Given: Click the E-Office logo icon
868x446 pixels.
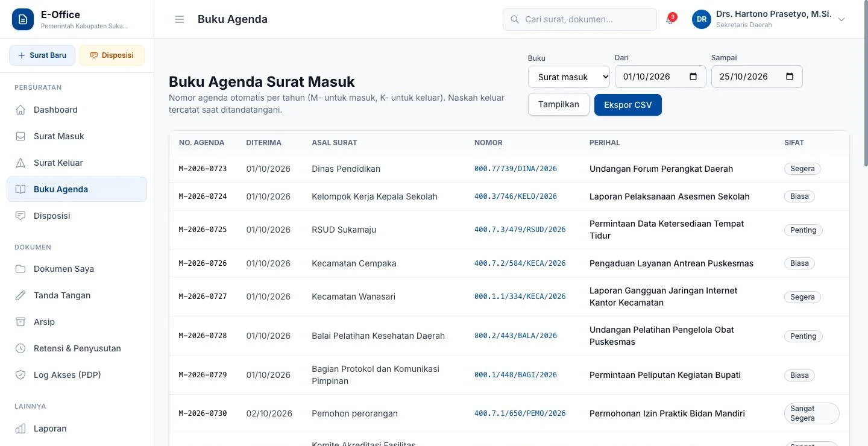Looking at the screenshot, I should (23, 19).
